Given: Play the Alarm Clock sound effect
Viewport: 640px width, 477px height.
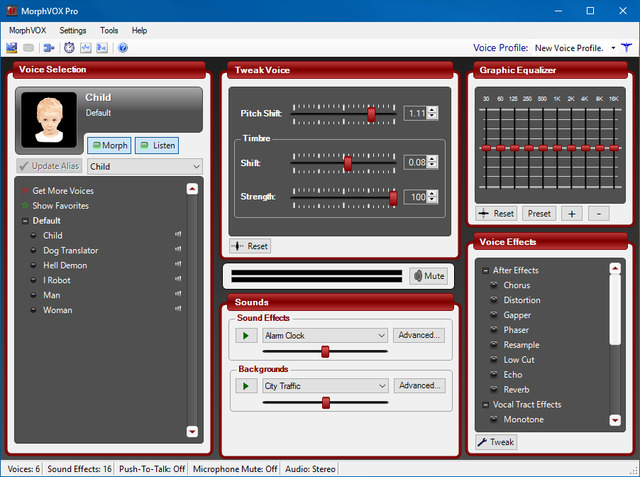Looking at the screenshot, I should (245, 336).
